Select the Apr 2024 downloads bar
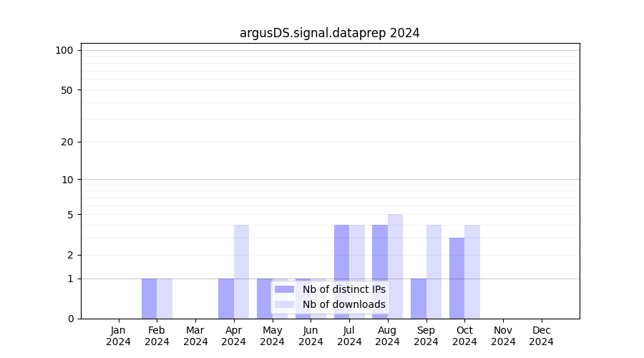Image resolution: width=644 pixels, height=358 pixels. pyautogui.click(x=241, y=271)
